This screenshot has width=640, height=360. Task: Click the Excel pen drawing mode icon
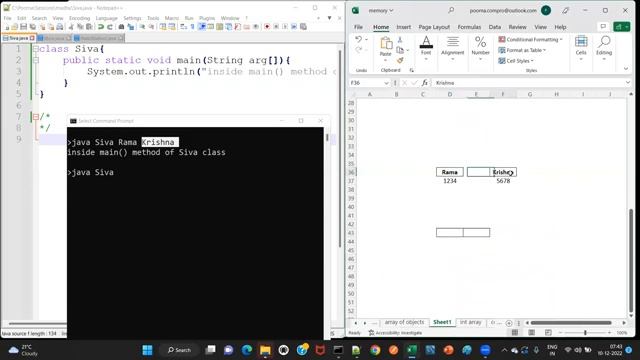565,11
